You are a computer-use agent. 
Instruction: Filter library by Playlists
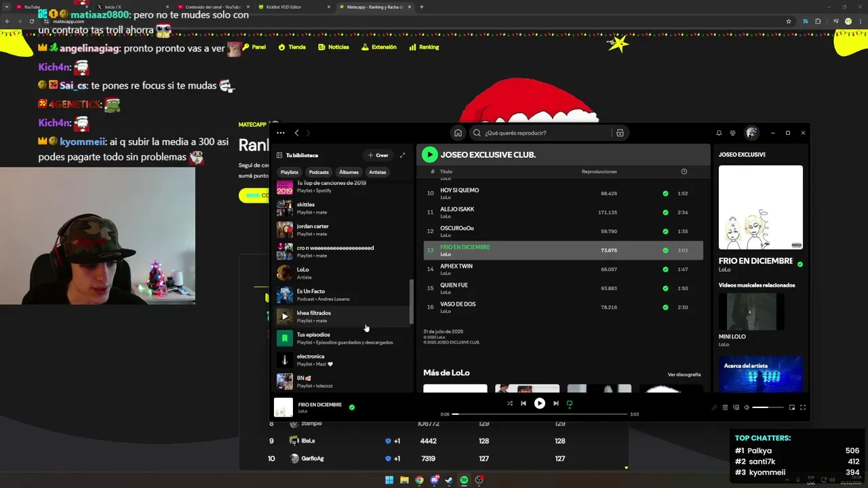pos(290,172)
